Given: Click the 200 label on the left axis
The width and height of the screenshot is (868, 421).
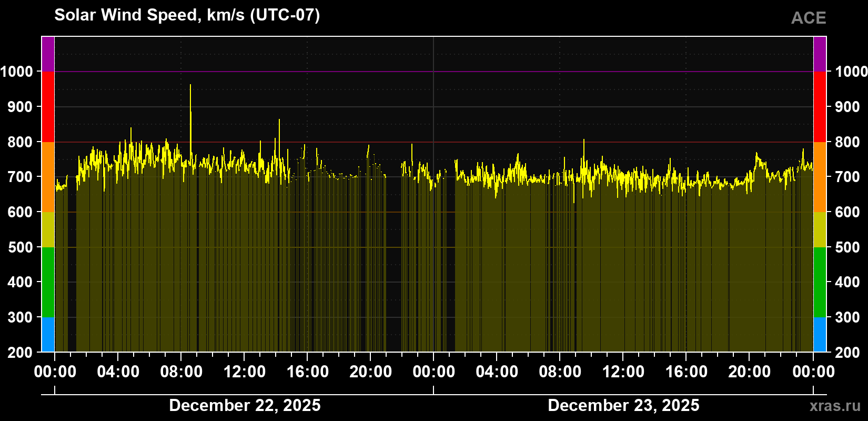Looking at the screenshot, I should tap(21, 353).
